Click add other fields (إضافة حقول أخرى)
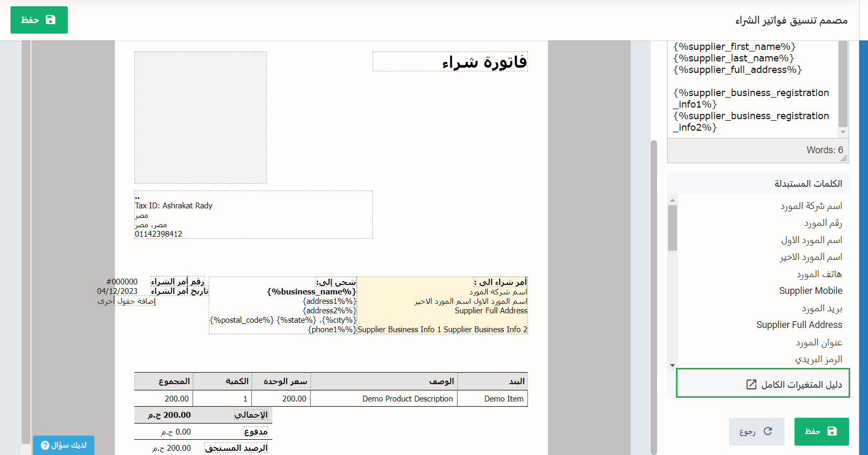This screenshot has height=455, width=868. click(x=126, y=301)
